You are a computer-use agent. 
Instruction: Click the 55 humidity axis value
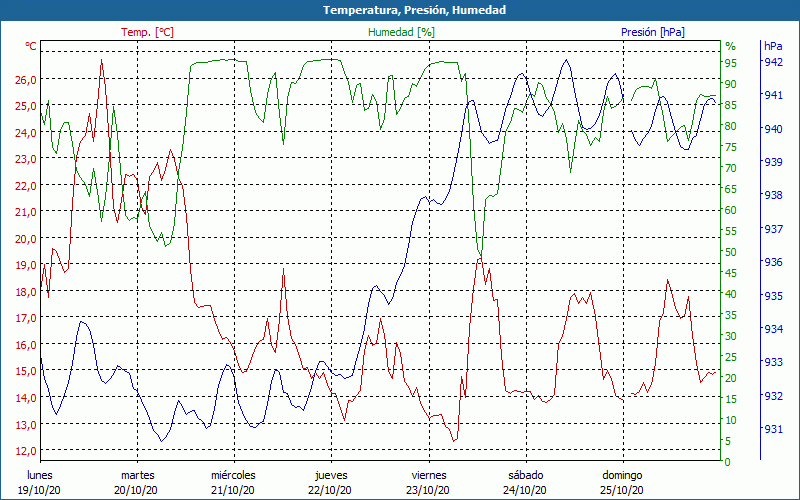pyautogui.click(x=731, y=231)
